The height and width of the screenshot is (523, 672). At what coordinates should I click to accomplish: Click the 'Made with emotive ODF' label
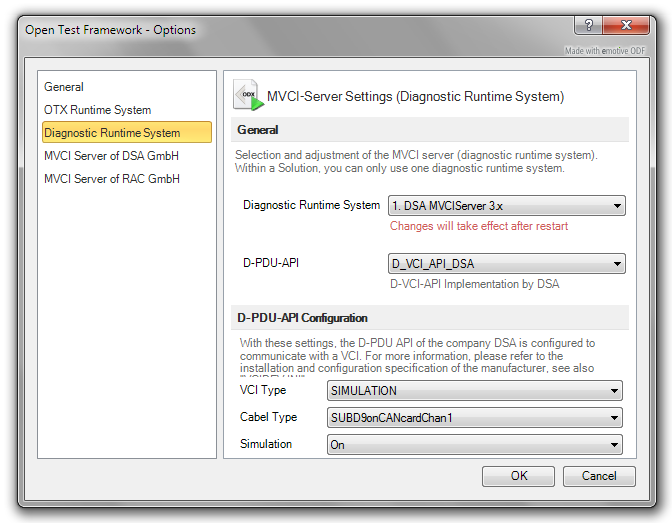[x=604, y=51]
